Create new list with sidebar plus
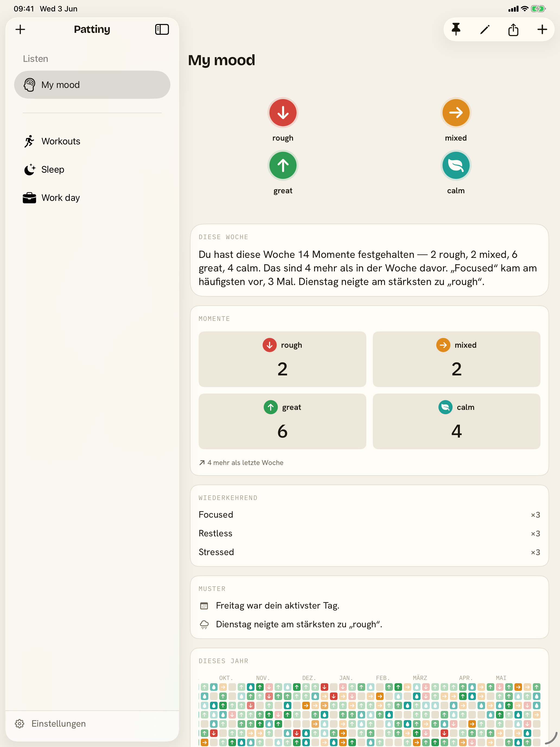This screenshot has height=747, width=560. [20, 29]
